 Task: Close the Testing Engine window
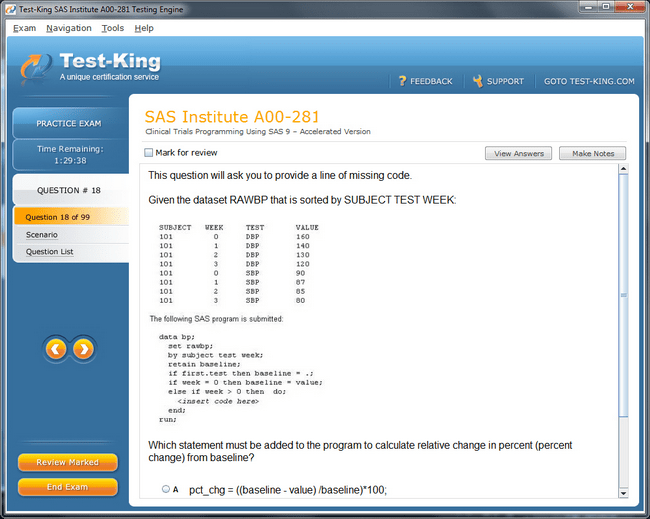630,7
